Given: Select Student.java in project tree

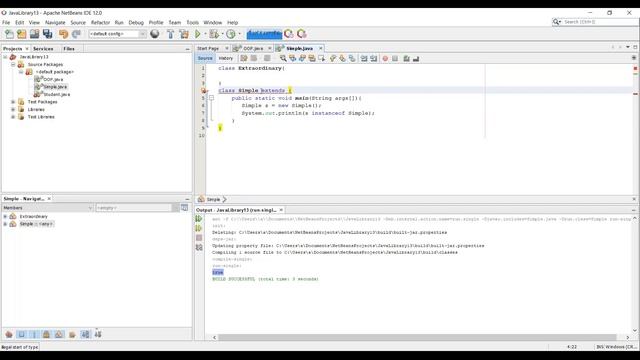Looking at the screenshot, I should tap(57, 94).
